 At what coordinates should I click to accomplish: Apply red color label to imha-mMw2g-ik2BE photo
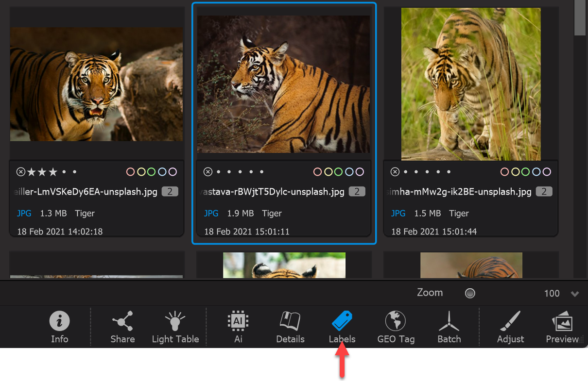point(504,172)
